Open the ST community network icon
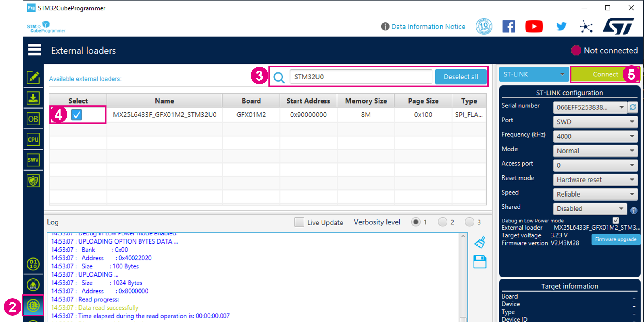 (586, 27)
